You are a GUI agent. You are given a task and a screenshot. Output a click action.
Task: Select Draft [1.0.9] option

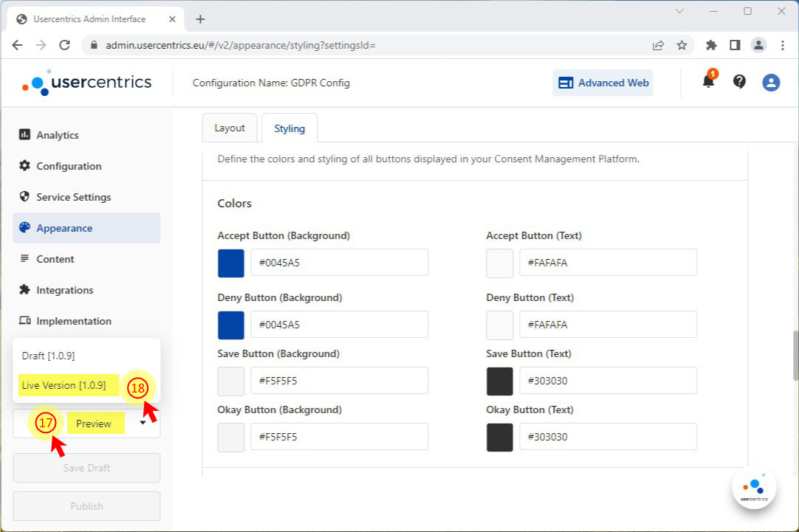click(48, 356)
